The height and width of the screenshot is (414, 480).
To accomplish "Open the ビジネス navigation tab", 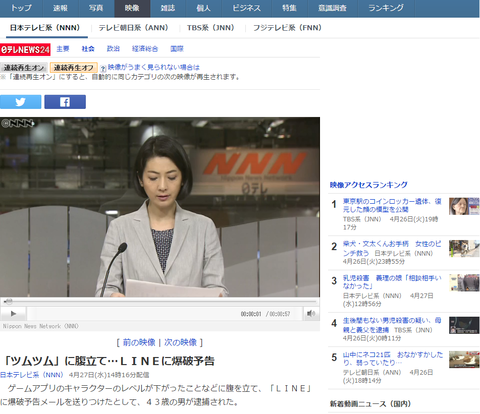I will coord(247,8).
